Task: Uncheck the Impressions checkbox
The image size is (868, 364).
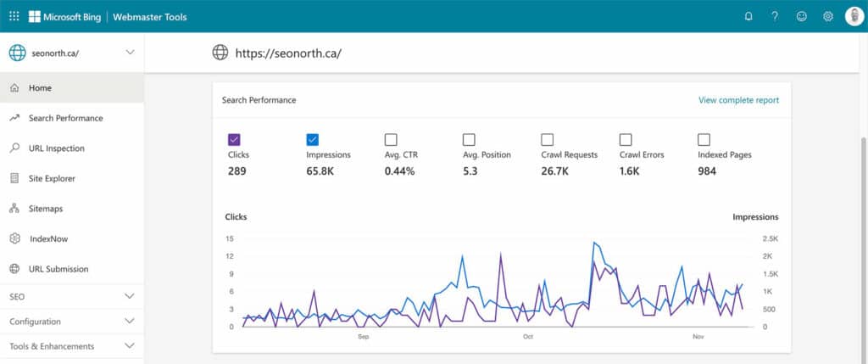Action: click(312, 140)
